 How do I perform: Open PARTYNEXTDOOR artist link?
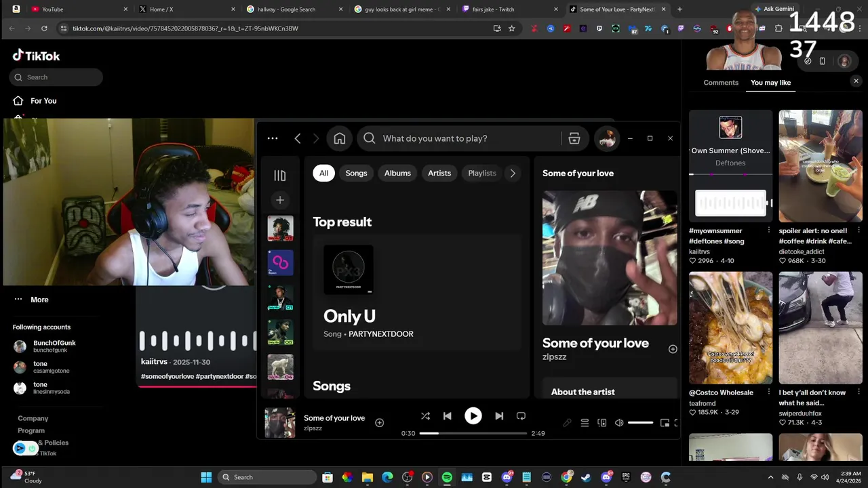[x=381, y=334]
